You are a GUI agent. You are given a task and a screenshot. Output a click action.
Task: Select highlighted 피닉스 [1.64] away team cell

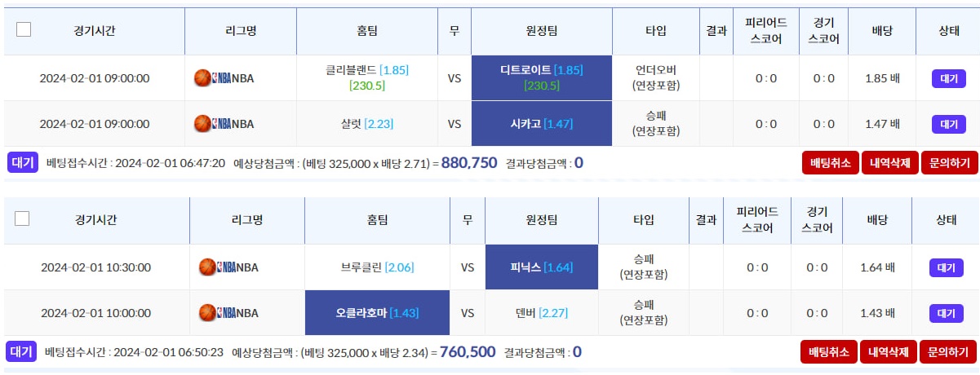point(541,267)
